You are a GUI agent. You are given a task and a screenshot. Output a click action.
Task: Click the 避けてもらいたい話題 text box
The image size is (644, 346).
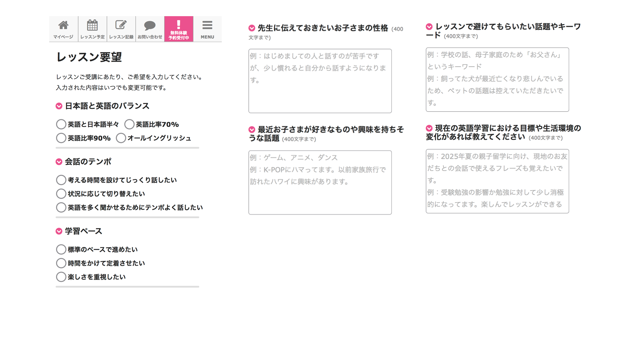click(x=497, y=80)
